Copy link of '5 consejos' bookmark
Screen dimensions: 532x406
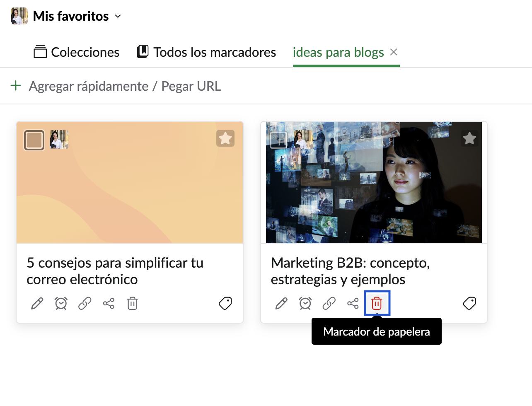[85, 304]
